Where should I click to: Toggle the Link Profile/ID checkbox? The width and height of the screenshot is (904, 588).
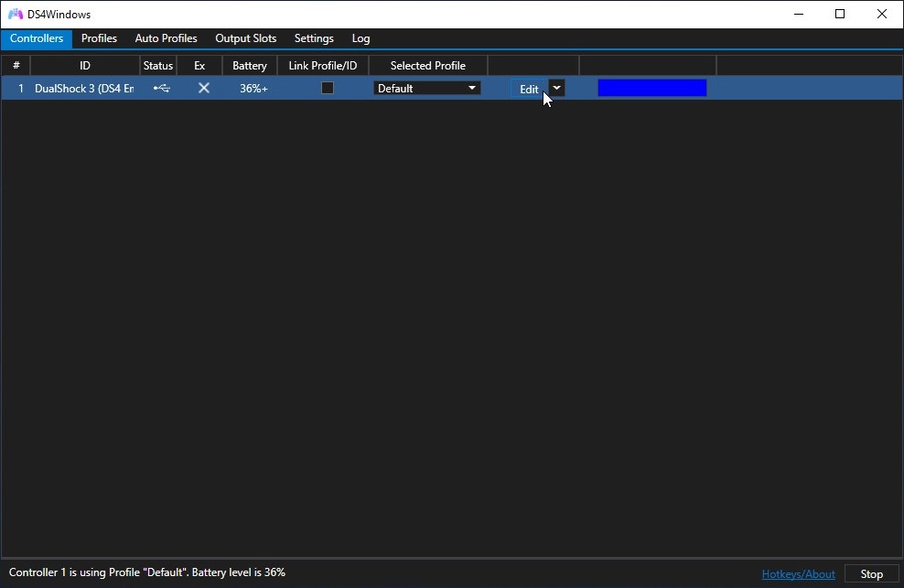pyautogui.click(x=328, y=88)
